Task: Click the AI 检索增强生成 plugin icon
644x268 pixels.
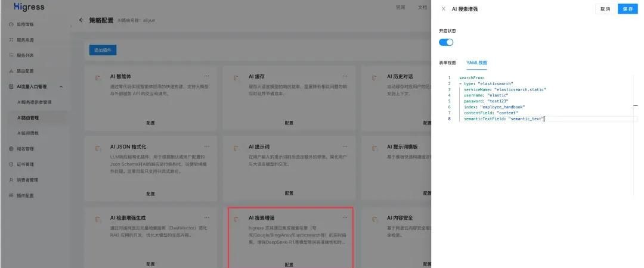Action: coord(98,219)
